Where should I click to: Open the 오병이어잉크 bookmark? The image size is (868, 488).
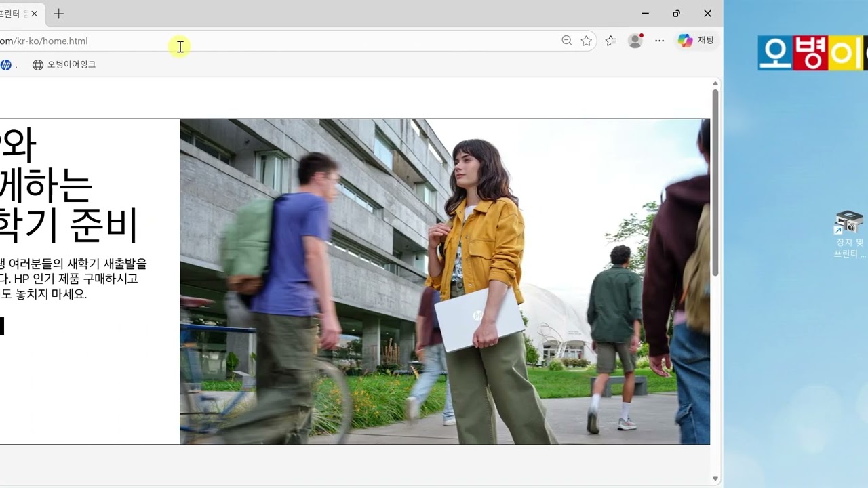[x=64, y=65]
